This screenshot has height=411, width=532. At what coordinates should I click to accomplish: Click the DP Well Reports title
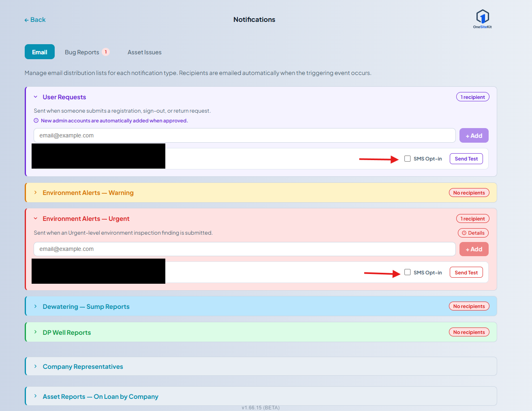pyautogui.click(x=67, y=333)
